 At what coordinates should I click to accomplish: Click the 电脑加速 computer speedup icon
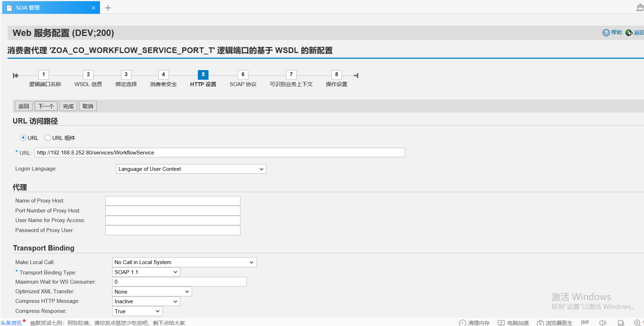coord(501,322)
